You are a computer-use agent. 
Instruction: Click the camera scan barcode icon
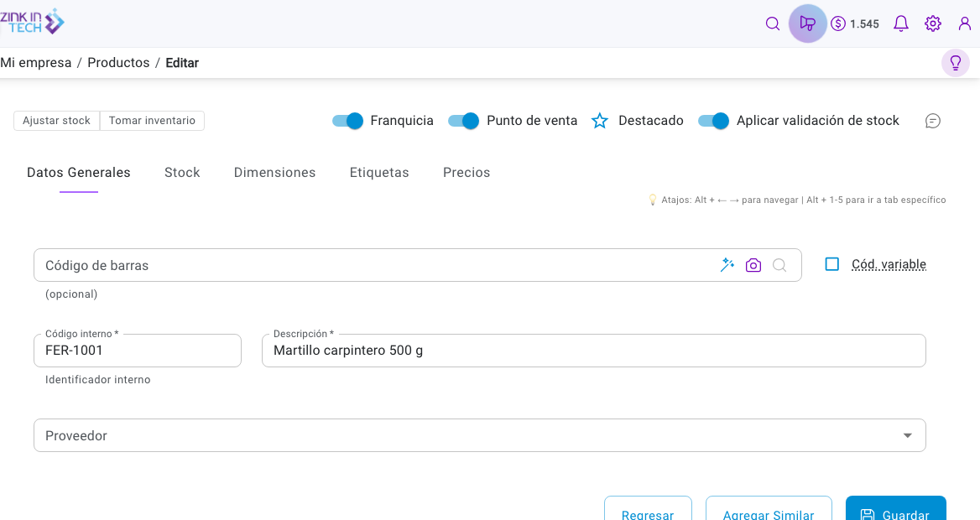point(753,265)
